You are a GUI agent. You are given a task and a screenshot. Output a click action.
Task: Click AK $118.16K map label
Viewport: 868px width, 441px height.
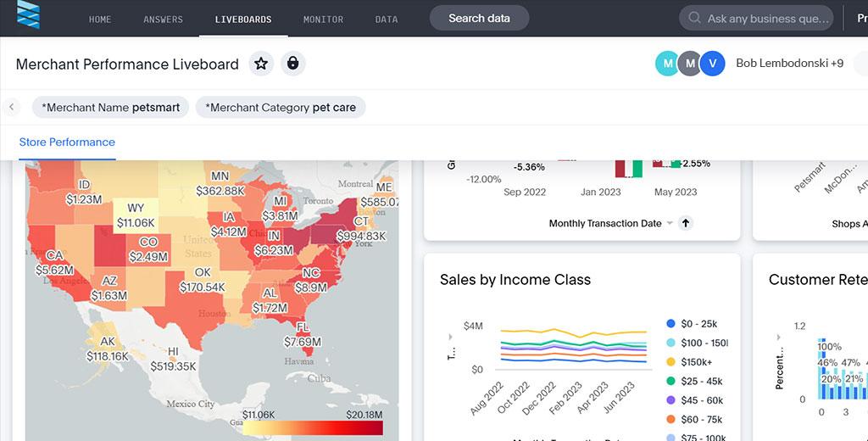[x=108, y=349]
